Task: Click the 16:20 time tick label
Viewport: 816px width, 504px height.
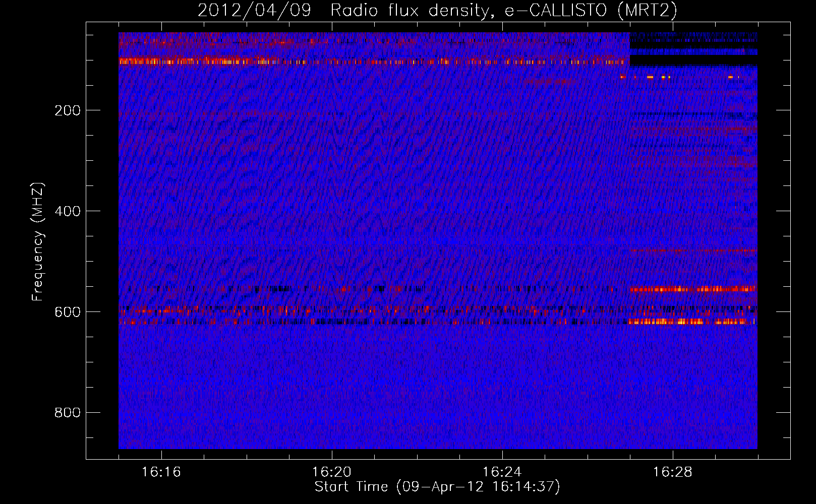Action: [x=332, y=472]
